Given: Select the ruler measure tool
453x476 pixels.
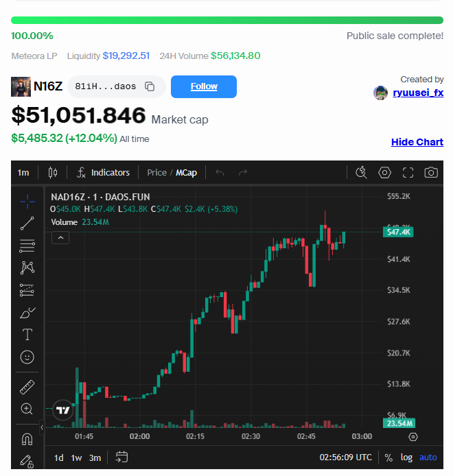Looking at the screenshot, I should tap(27, 387).
